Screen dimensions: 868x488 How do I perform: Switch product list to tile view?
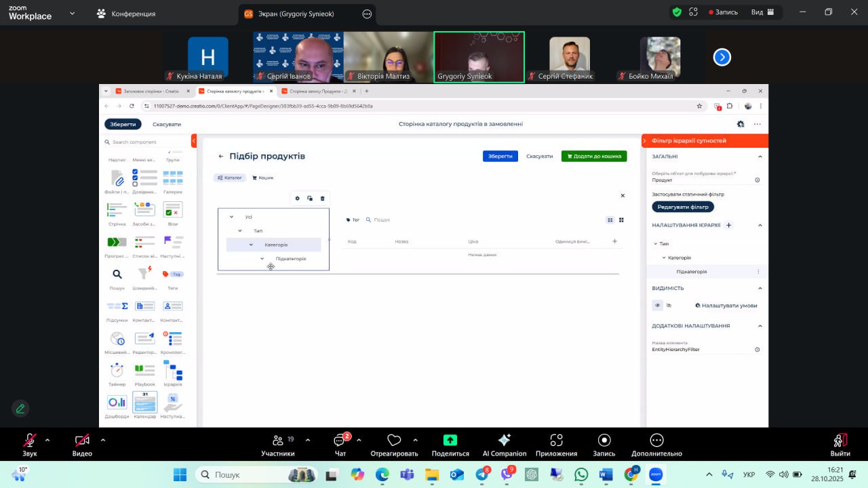pos(621,220)
